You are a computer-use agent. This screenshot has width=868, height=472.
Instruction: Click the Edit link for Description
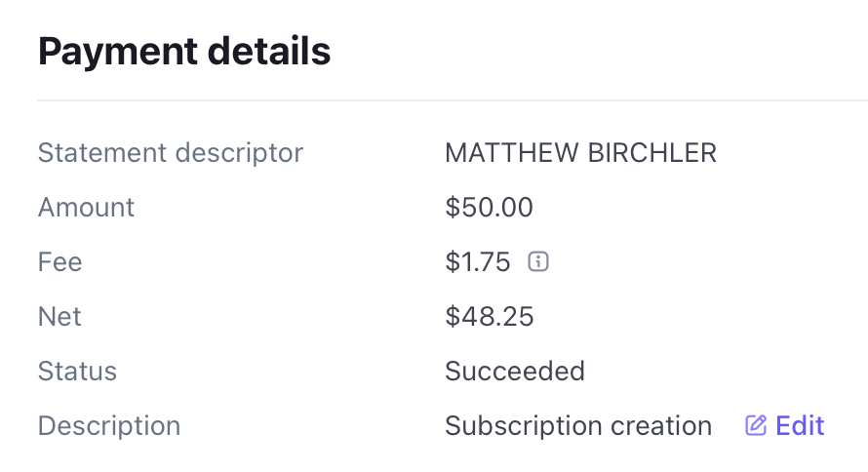pos(784,425)
